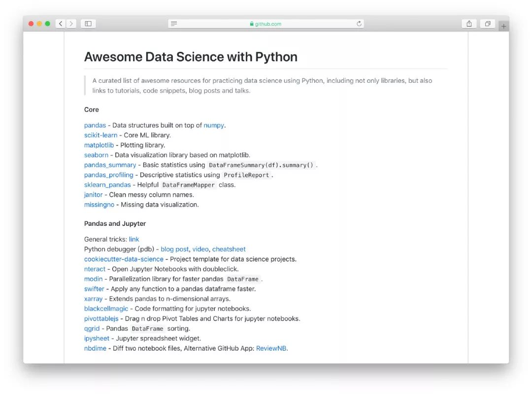
Task: Follow the numpy link
Action: pyautogui.click(x=214, y=125)
